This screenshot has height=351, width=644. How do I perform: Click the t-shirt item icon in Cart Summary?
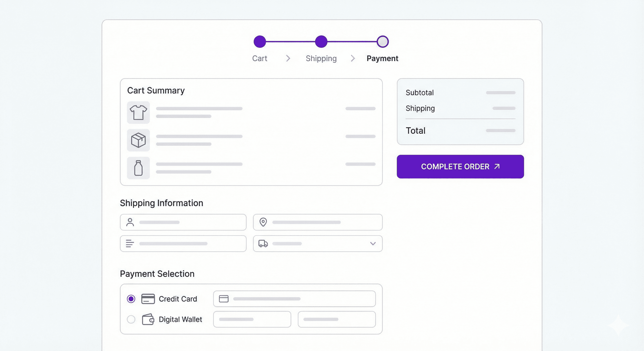pyautogui.click(x=138, y=113)
